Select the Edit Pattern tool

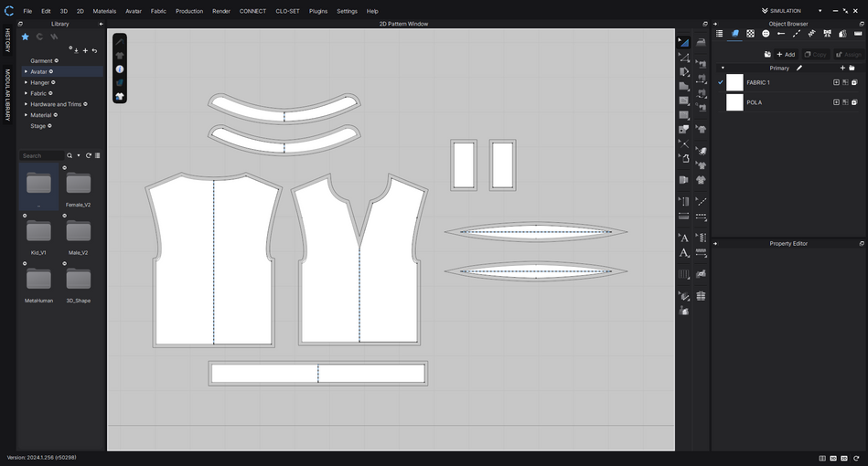pos(684,58)
